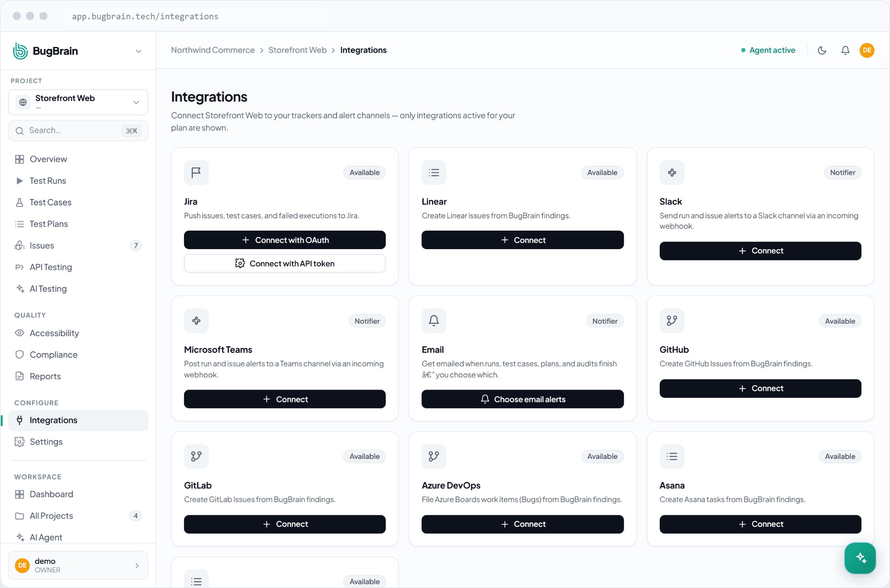This screenshot has height=588, width=890.
Task: Open Test Plans in the sidebar
Action: [x=78, y=224]
